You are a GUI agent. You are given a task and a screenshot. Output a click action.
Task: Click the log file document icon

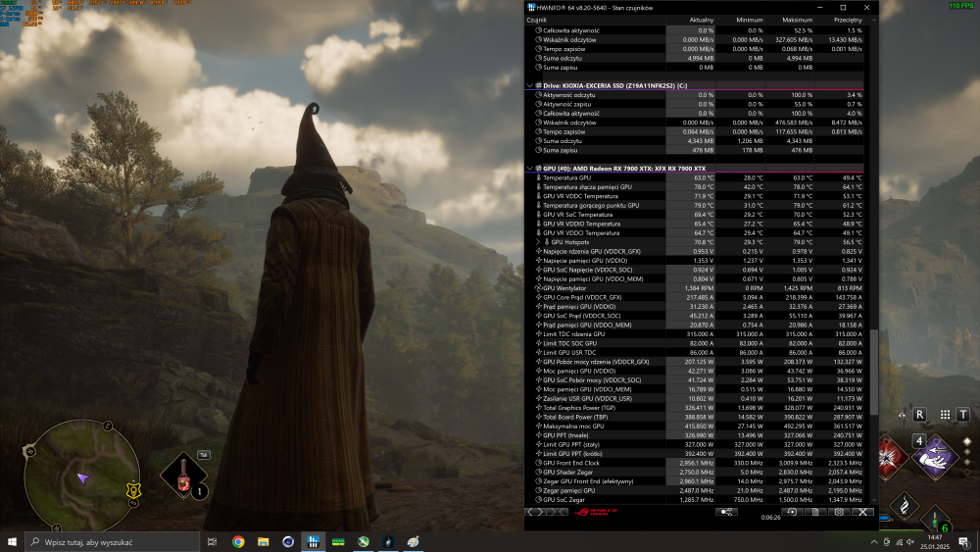pos(815,512)
